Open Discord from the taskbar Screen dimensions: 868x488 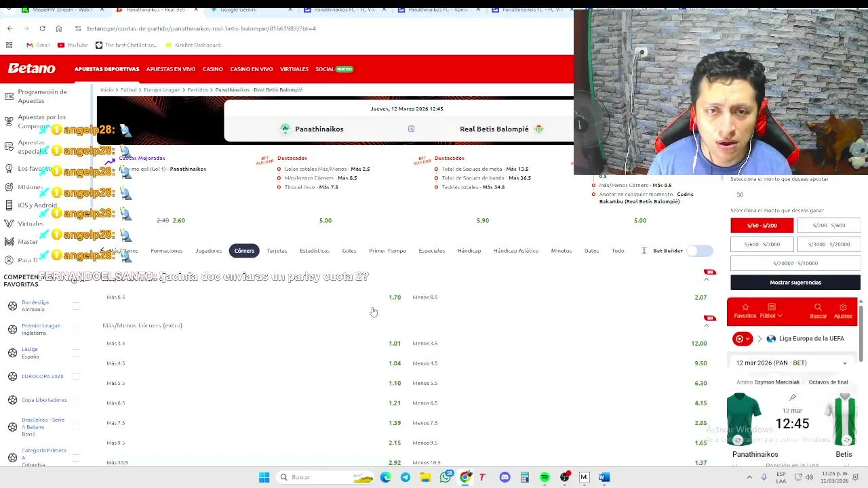tap(505, 477)
